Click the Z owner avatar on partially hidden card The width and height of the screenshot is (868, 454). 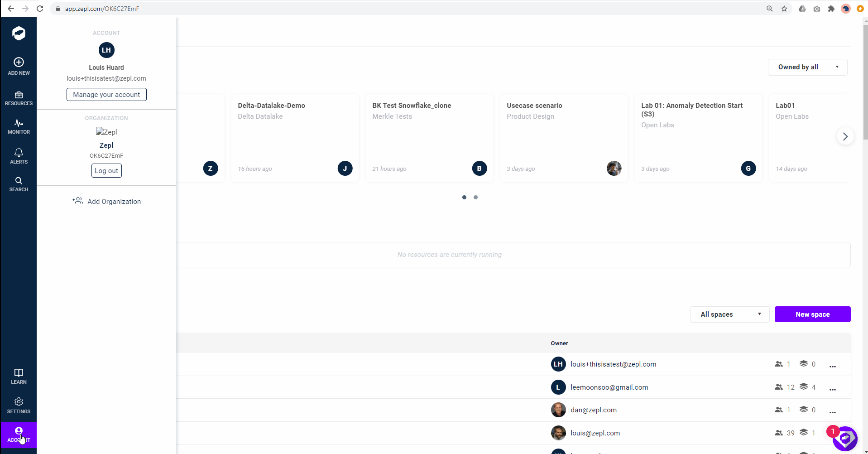(211, 168)
